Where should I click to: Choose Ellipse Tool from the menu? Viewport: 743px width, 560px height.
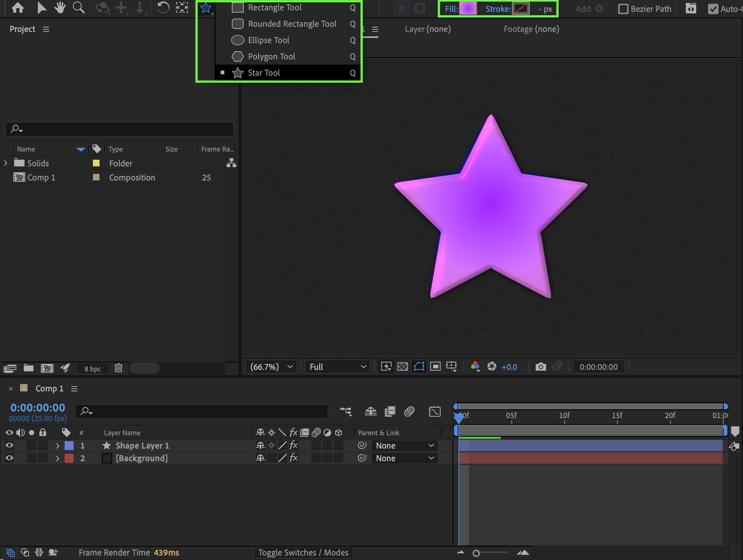point(269,40)
